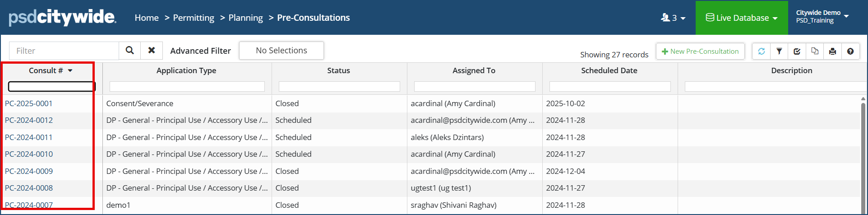The height and width of the screenshot is (215, 868).
Task: Create a New Pre-Consultation
Action: (x=700, y=51)
